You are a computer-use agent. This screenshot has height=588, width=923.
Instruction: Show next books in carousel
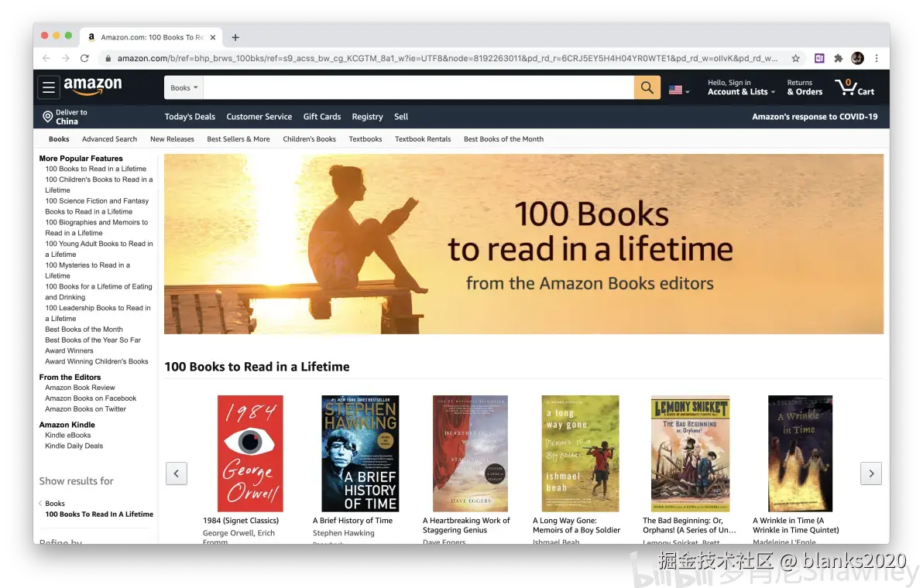[x=871, y=473]
